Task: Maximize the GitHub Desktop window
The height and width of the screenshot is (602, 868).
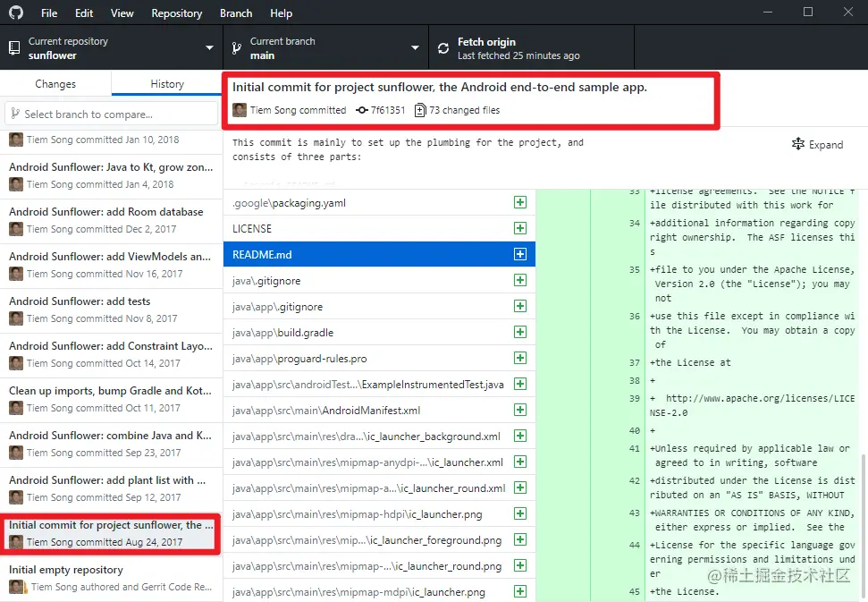Action: pyautogui.click(x=808, y=12)
